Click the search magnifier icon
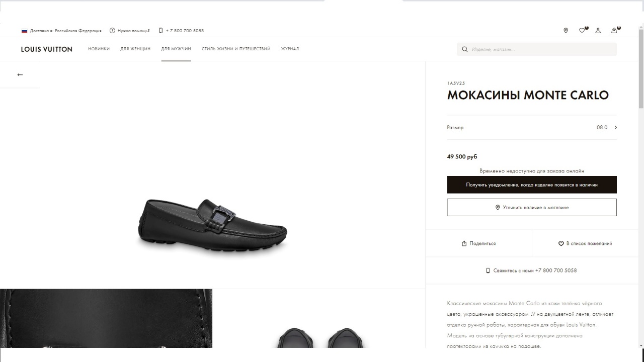The height and width of the screenshot is (362, 644). pos(465,49)
